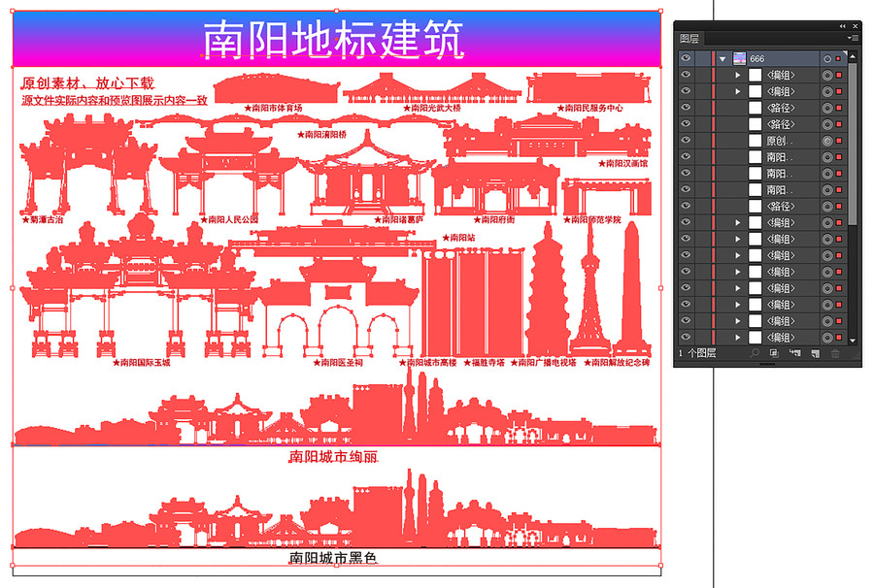Screen dimensions: 874x588
Task: Switch to the 图层 panel tab
Action: pos(689,39)
